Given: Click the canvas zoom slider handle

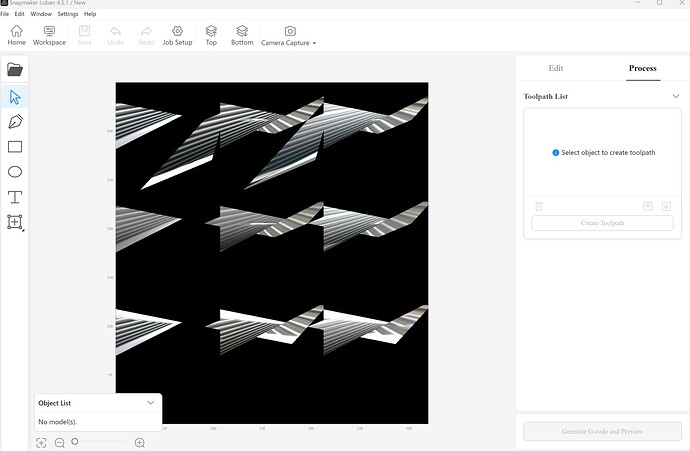Looking at the screenshot, I should point(75,441).
